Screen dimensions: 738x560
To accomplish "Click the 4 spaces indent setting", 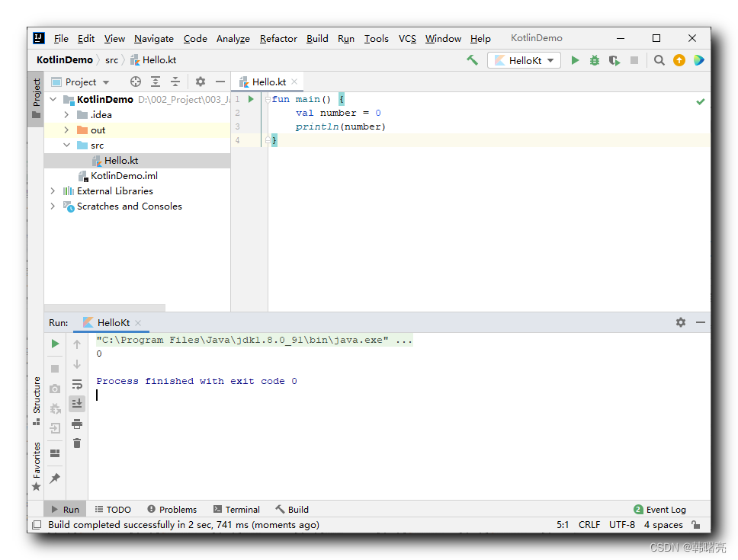I will point(663,525).
